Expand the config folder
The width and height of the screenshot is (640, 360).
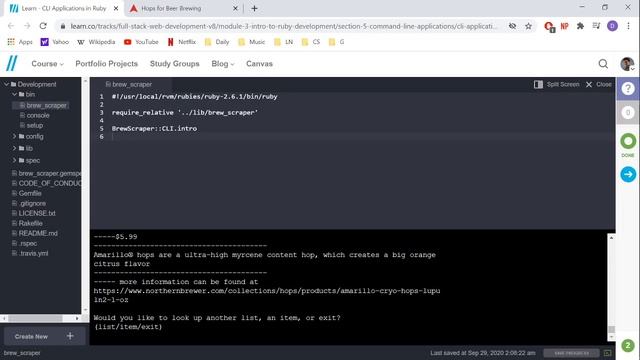(15, 136)
